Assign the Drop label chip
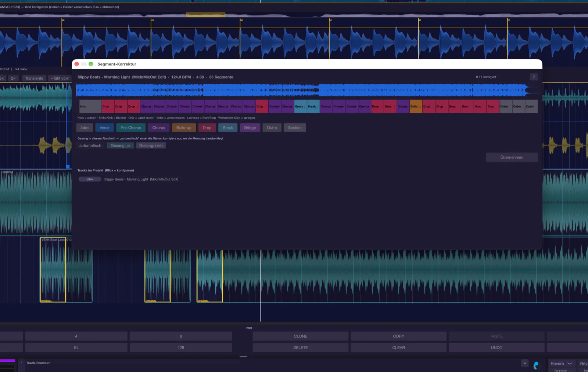 pos(207,128)
